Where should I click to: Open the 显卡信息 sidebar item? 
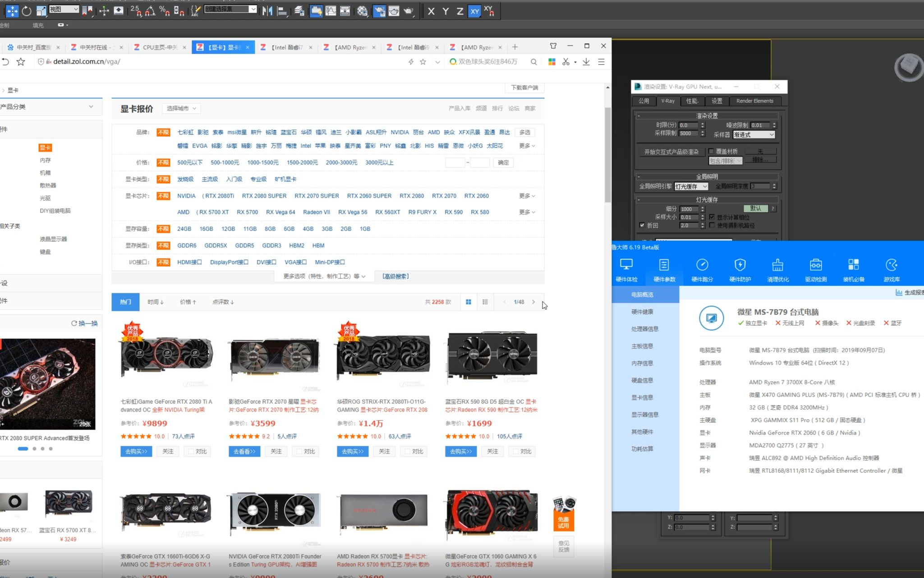coord(642,398)
